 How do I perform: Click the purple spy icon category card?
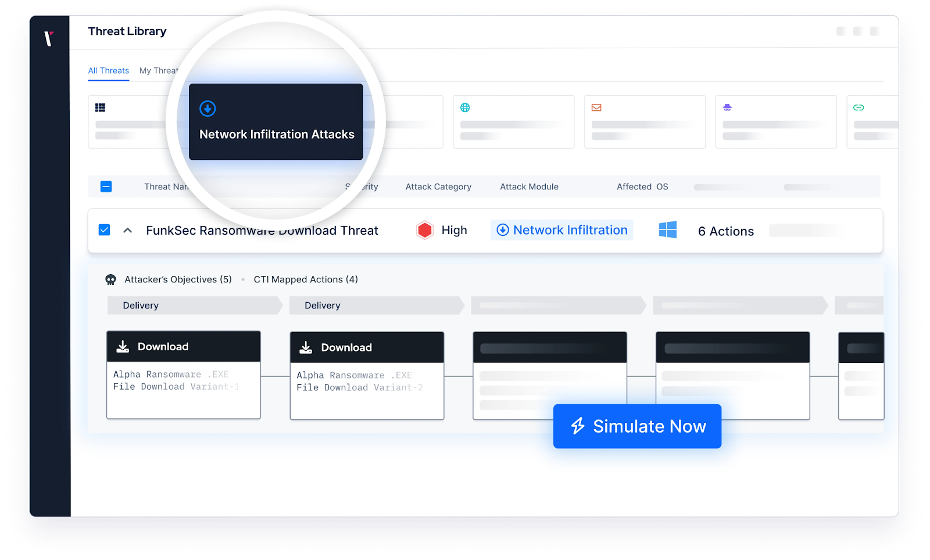coord(775,121)
